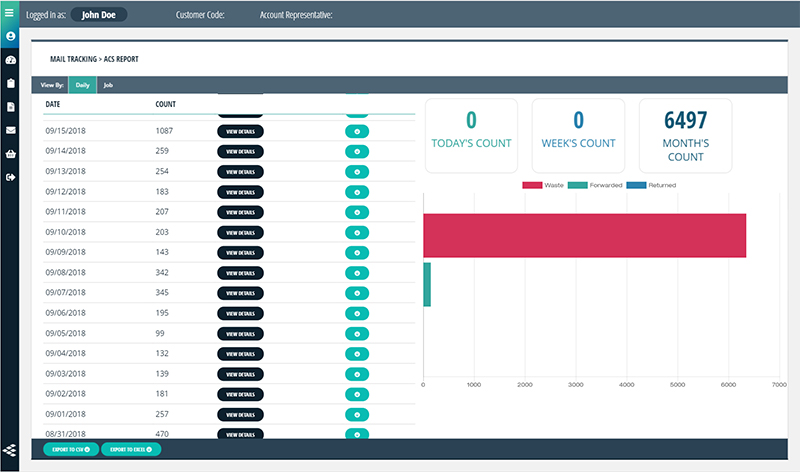The height and width of the screenshot is (472, 800).
Task: Click the user profile sidebar icon
Action: pos(10,36)
